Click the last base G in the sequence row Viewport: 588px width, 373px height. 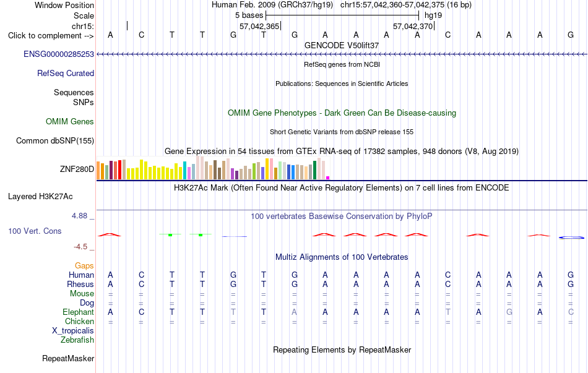tap(571, 35)
